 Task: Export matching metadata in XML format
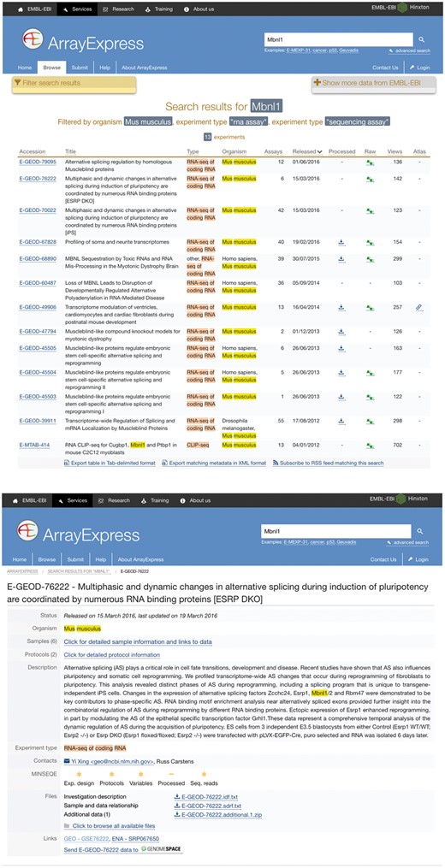click(x=214, y=464)
